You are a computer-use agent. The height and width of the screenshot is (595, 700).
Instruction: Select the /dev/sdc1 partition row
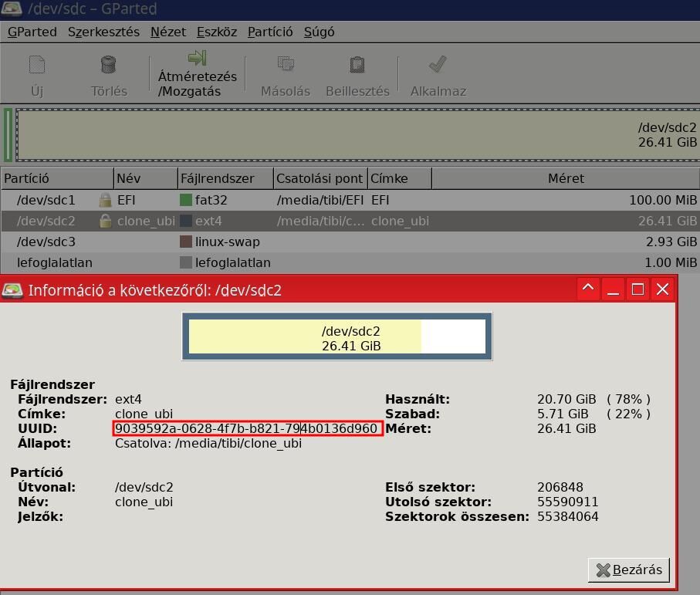(350, 200)
